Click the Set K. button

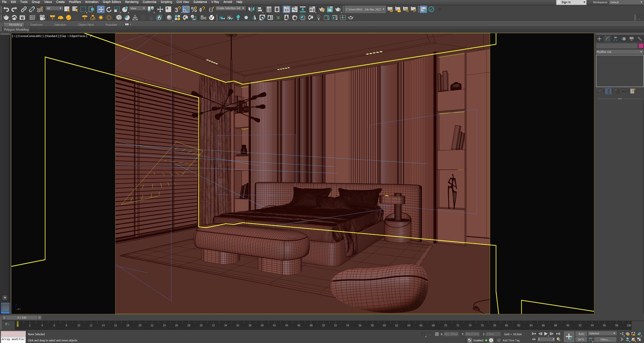click(x=581, y=339)
